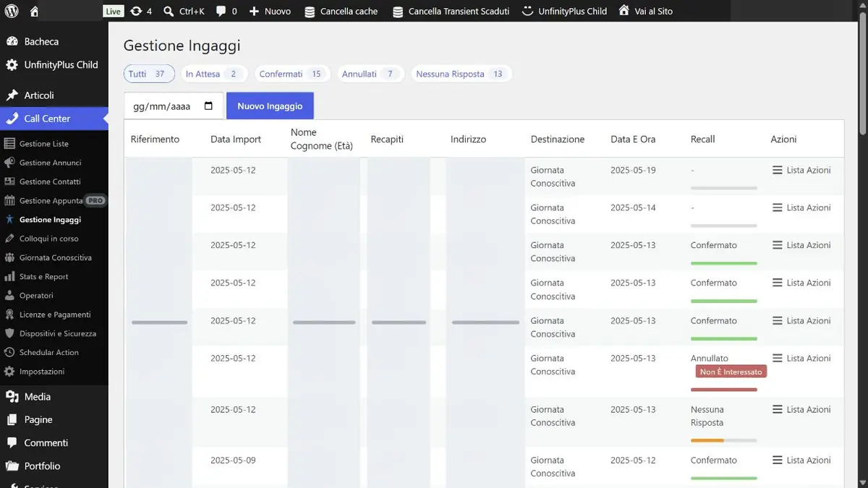The image size is (868, 488).
Task: Click Vai al Sito link
Action: [x=645, y=11]
